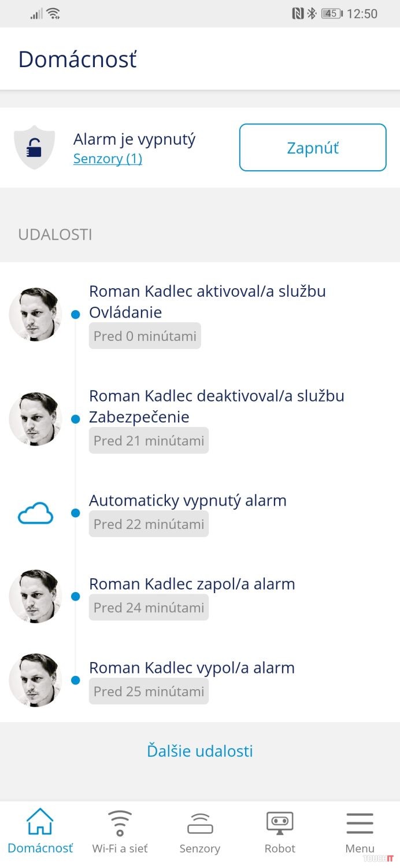The height and width of the screenshot is (868, 400).
Task: Tap the avatar beside the Ovládanie activation event
Action: click(35, 314)
